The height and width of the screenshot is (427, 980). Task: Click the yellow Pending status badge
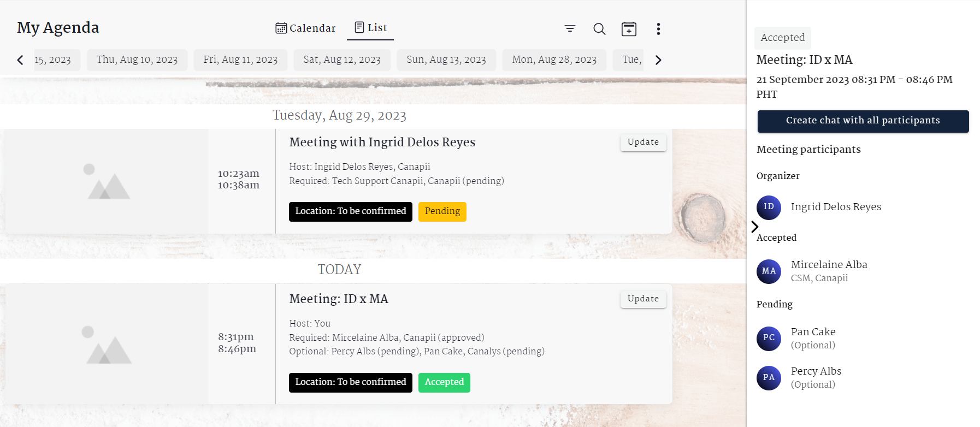click(x=442, y=211)
